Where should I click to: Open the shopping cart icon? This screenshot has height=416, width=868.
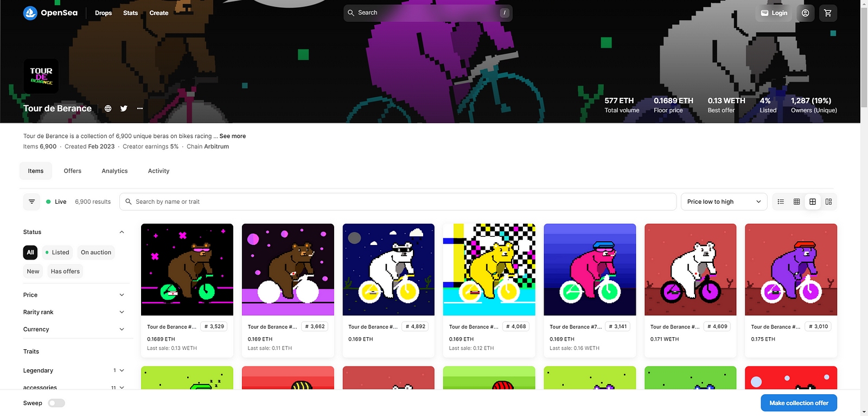click(x=827, y=13)
